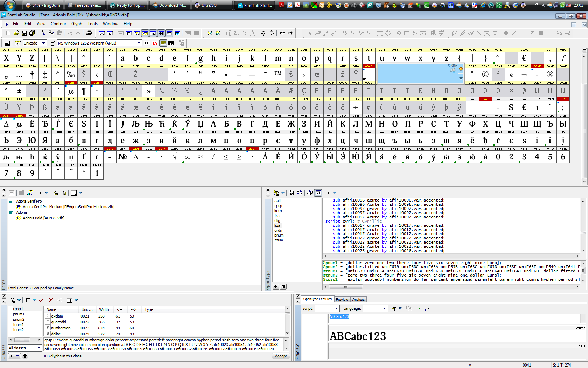The width and height of the screenshot is (588, 368).
Task: Open the Unicode mode dropdown
Action: click(x=43, y=43)
